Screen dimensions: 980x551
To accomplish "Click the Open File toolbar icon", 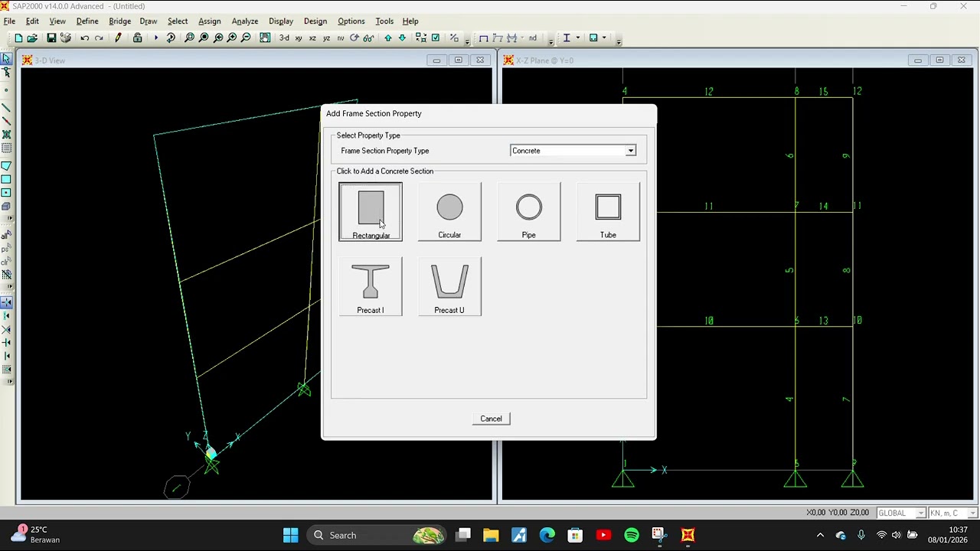I will 32,37.
